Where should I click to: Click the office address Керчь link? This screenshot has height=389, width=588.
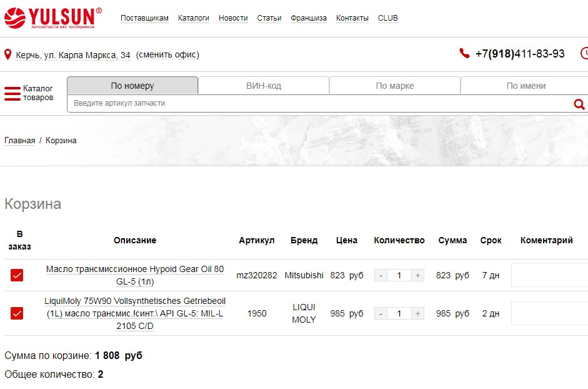[x=73, y=55]
